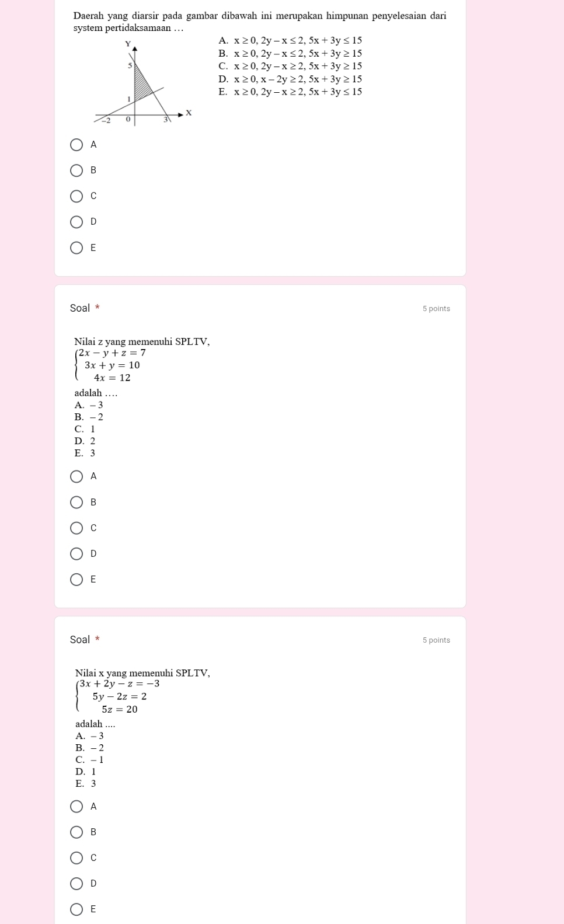Click the inequality question text at top
The image size is (564, 924).
click(260, 22)
